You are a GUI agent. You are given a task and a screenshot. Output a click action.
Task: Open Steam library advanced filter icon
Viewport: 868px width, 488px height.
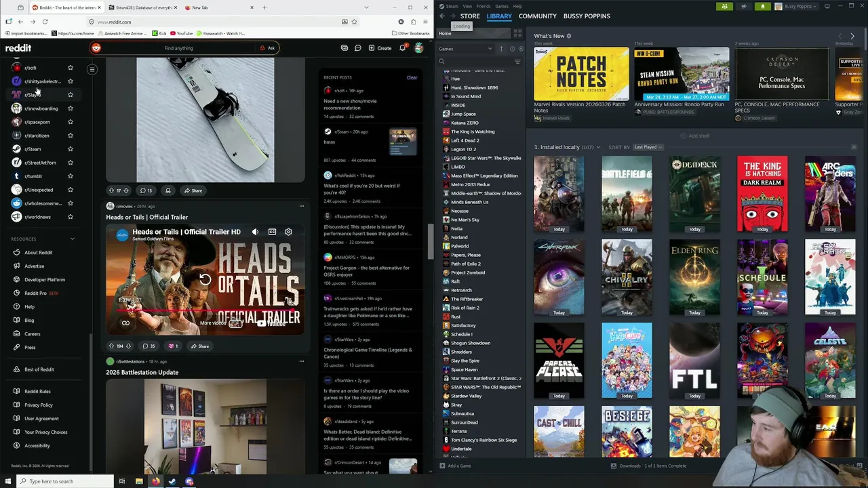coord(517,62)
